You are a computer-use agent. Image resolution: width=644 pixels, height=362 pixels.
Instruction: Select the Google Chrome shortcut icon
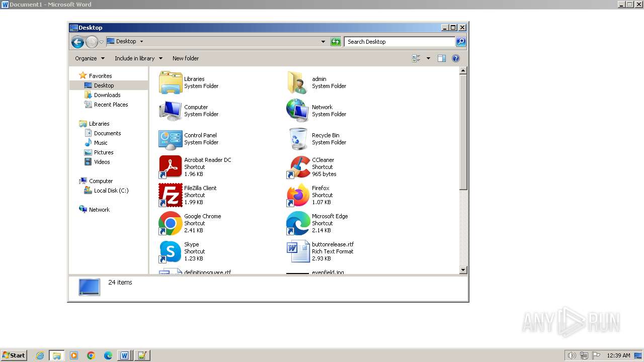coord(171,223)
